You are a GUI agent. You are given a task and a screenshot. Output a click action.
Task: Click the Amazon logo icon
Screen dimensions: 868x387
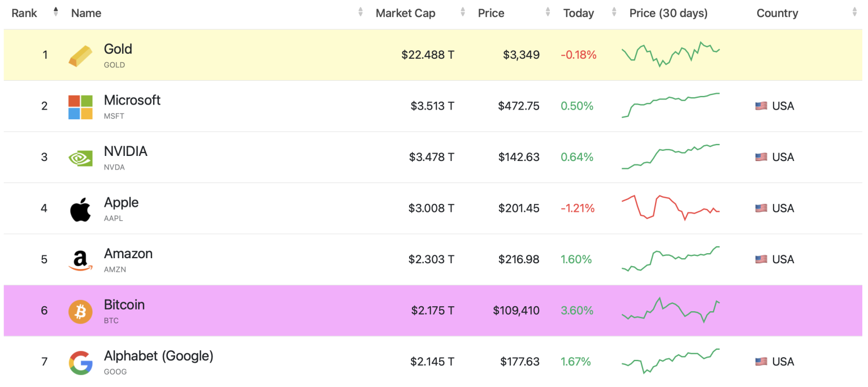pyautogui.click(x=80, y=260)
